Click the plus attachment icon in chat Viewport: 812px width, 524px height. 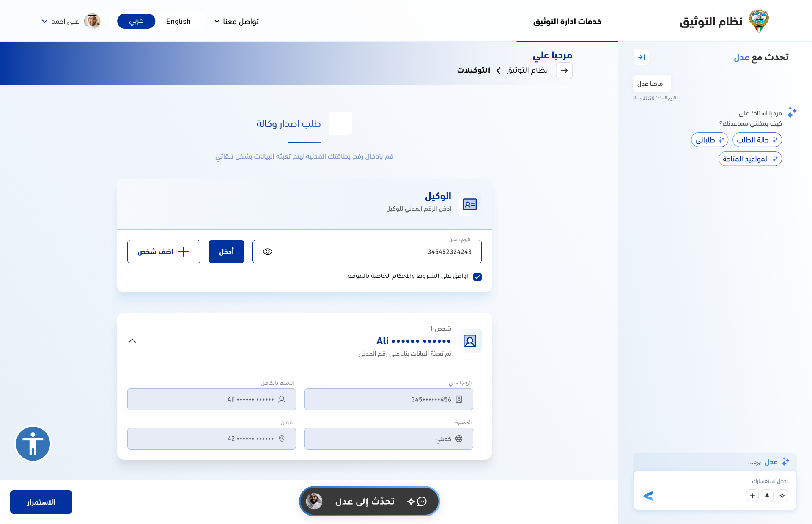[752, 496]
